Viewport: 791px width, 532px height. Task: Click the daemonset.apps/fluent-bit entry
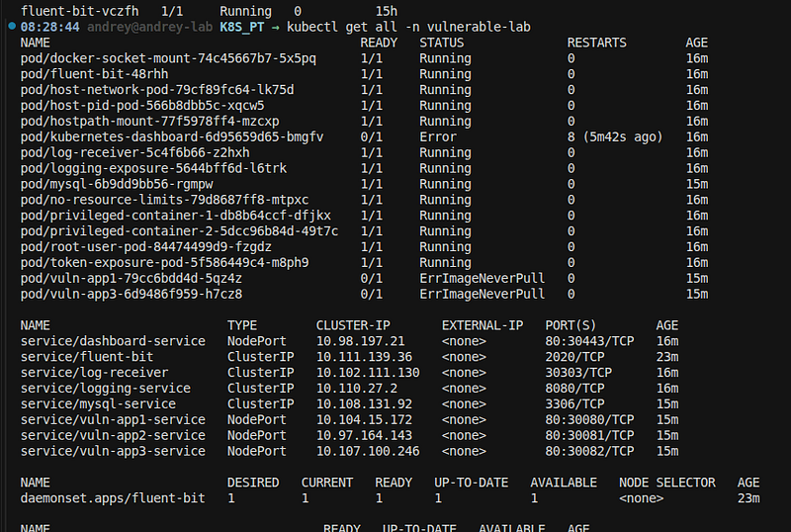[x=113, y=498]
